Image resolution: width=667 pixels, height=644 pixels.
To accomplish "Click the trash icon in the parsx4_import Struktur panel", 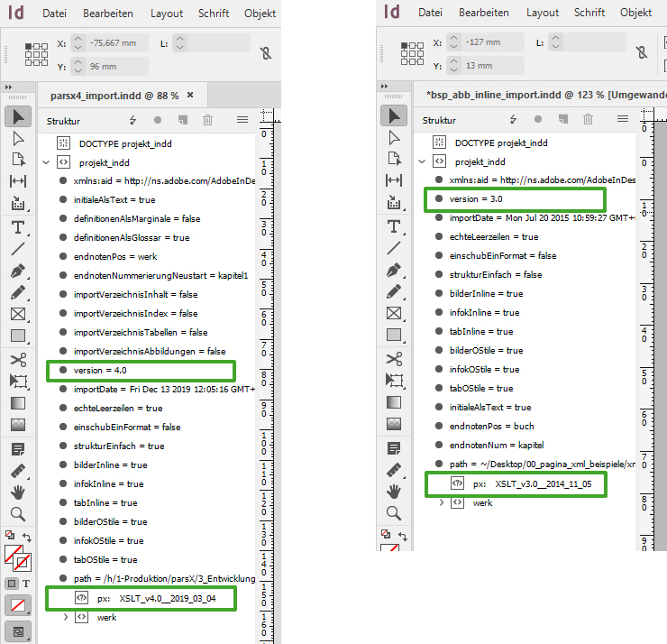I will coord(208,120).
